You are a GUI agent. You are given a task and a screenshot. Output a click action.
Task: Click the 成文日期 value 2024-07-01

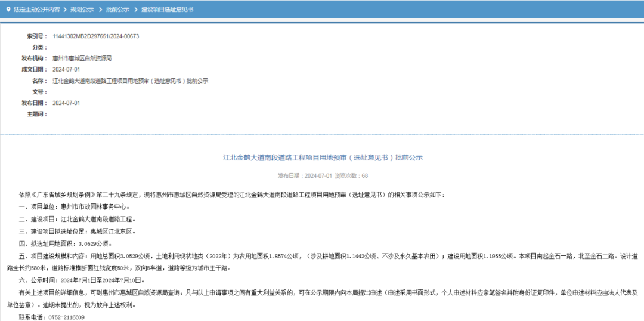66,69
